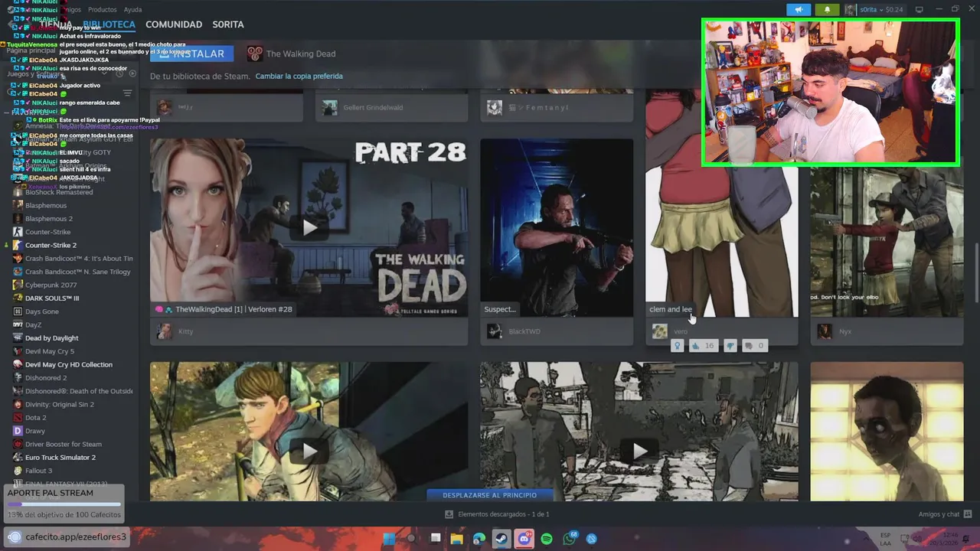Open the Steam announcements megaphone button
980x551 pixels.
(799, 10)
